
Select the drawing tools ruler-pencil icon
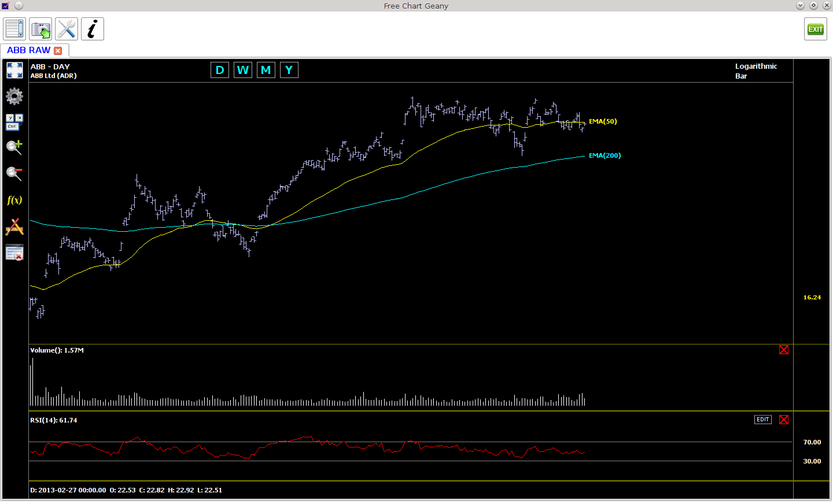(x=14, y=227)
